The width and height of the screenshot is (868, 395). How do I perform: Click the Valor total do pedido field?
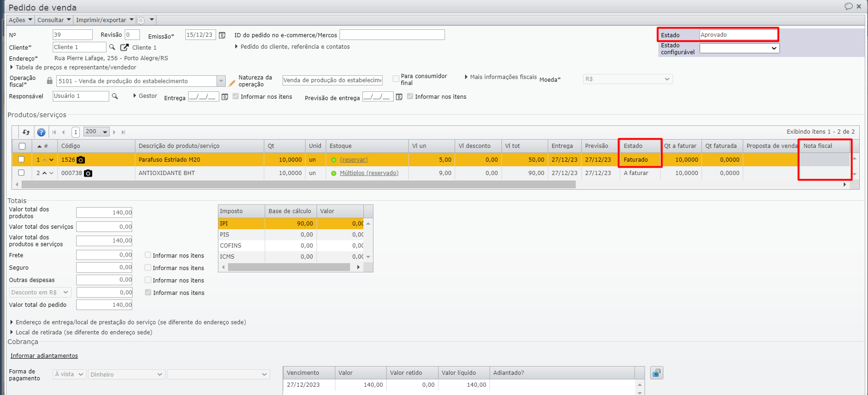coord(104,305)
